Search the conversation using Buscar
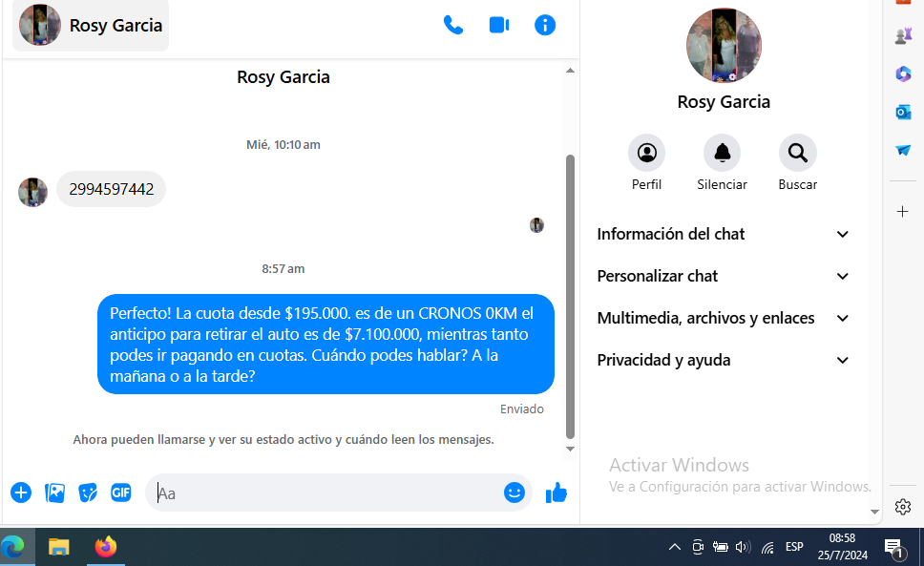 click(x=797, y=153)
